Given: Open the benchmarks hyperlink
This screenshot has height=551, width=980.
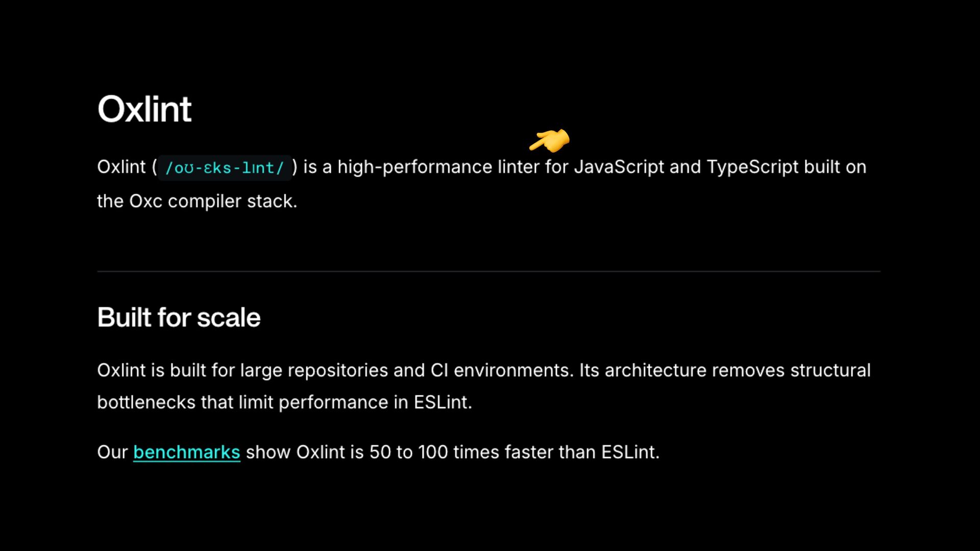Looking at the screenshot, I should click(x=186, y=453).
